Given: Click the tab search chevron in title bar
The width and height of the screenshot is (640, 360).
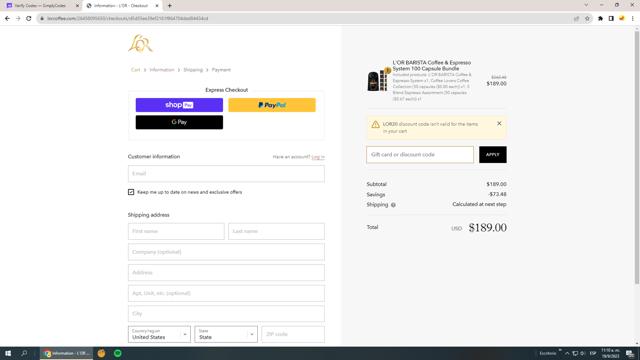Looking at the screenshot, I should point(586,5).
